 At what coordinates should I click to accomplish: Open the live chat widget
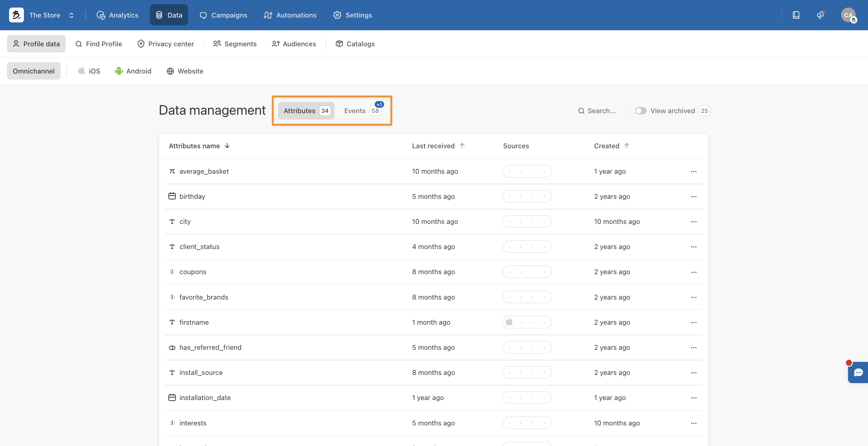click(x=858, y=372)
